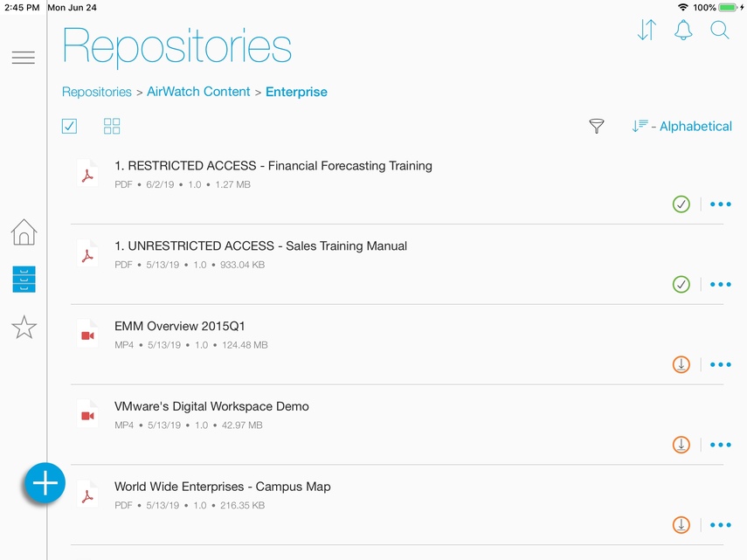Open the Alphabetical sort dropdown

(682, 127)
